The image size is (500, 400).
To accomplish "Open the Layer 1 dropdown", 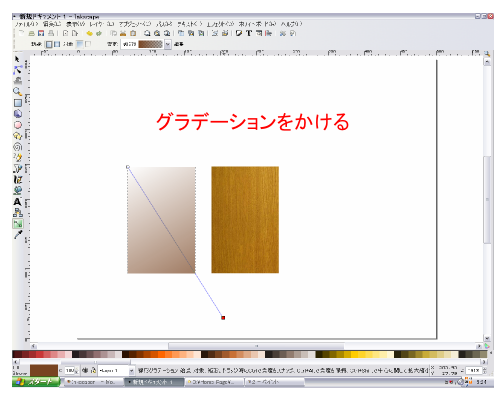I will click(x=116, y=370).
